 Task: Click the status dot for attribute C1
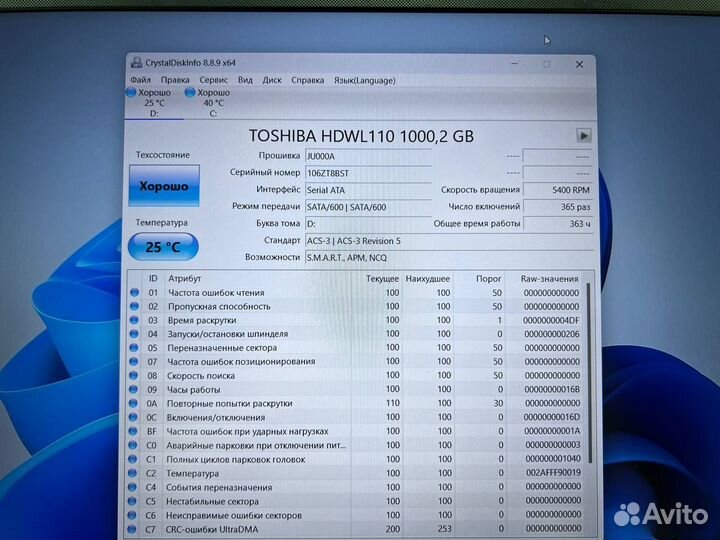(x=133, y=459)
